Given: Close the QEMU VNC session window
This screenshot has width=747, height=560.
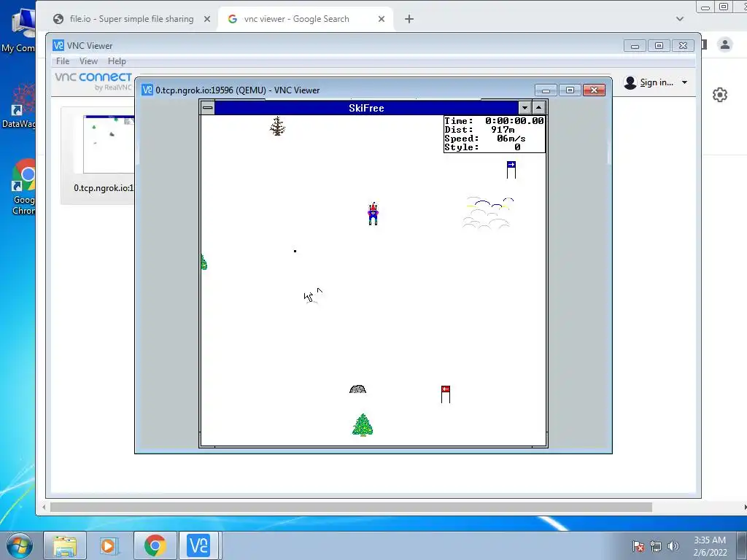Looking at the screenshot, I should [594, 90].
